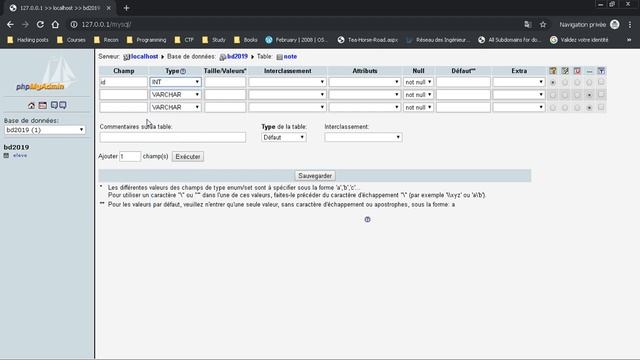
Task: Enable fulltext checkbox for third field row
Action: pyautogui.click(x=601, y=107)
